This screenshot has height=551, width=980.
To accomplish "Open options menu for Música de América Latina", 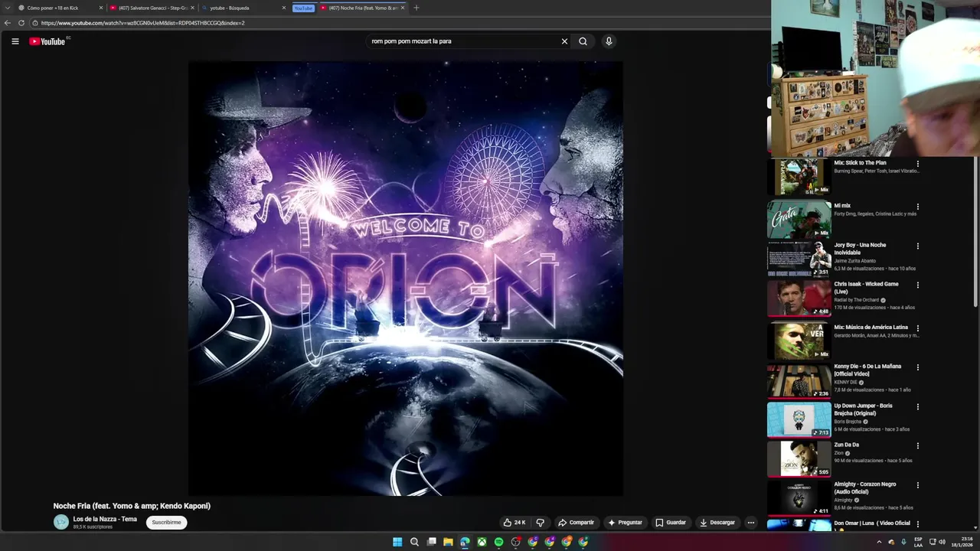I will pyautogui.click(x=918, y=328).
